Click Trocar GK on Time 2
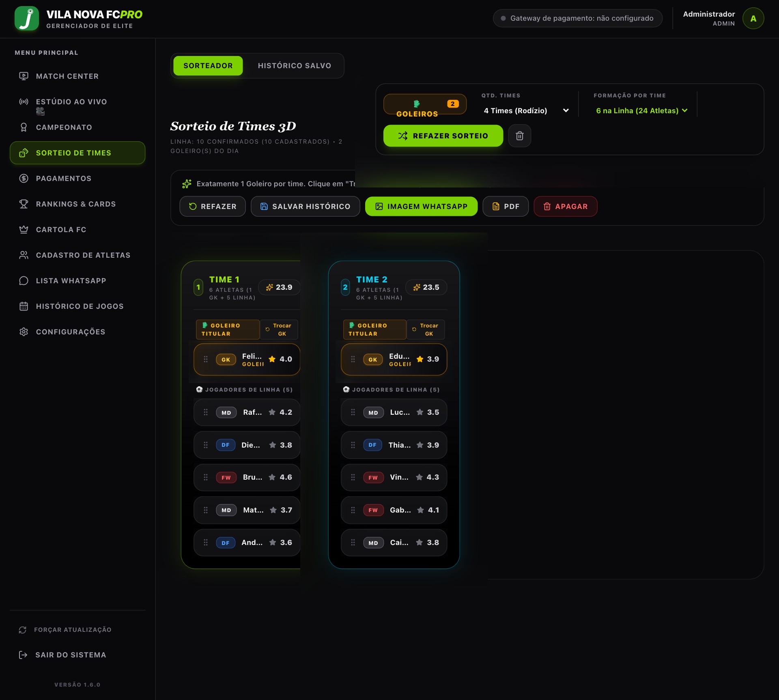This screenshot has height=700, width=779. point(426,330)
